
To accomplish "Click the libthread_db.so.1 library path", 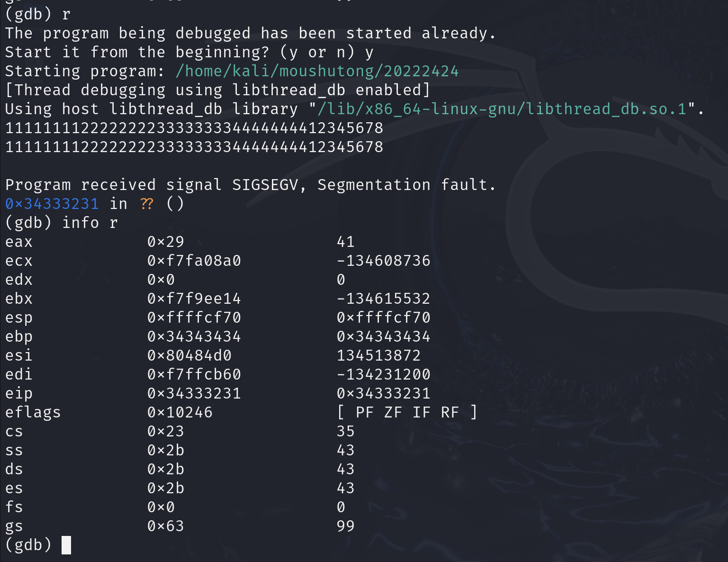I will tap(502, 109).
